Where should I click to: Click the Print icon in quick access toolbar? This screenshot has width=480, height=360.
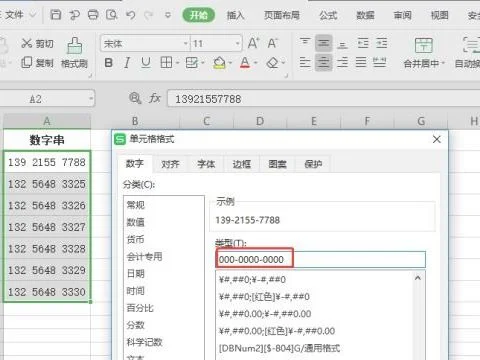(x=93, y=15)
